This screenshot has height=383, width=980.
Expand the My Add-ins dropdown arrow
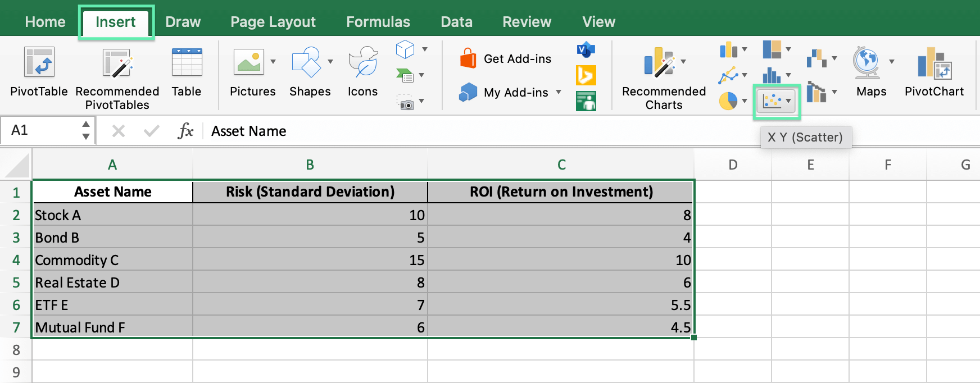click(559, 92)
